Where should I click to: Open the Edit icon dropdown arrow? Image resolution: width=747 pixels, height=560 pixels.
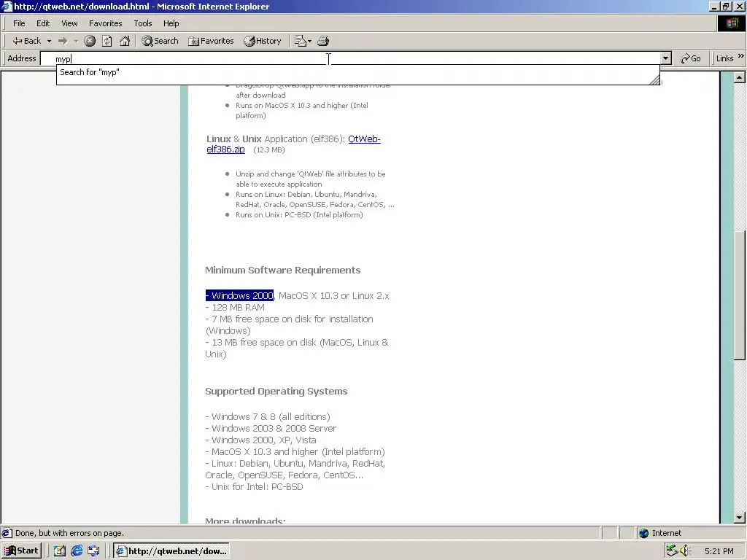coord(309,41)
